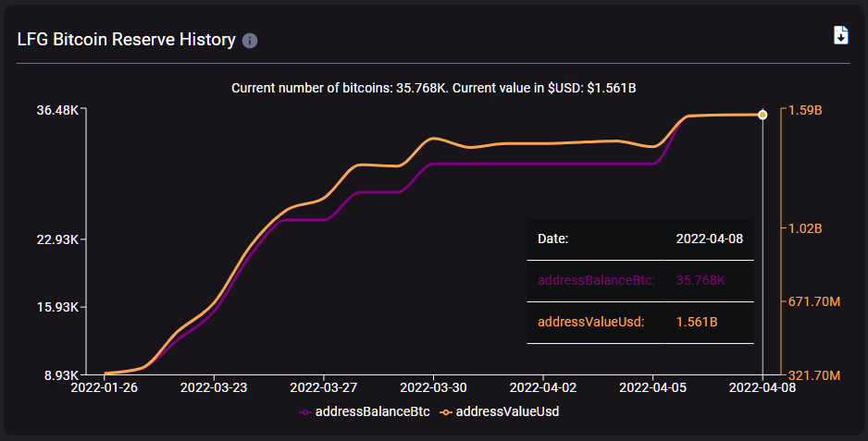Toggle the addressBalanceBtc series in the legend
868x441 pixels.
[x=366, y=411]
